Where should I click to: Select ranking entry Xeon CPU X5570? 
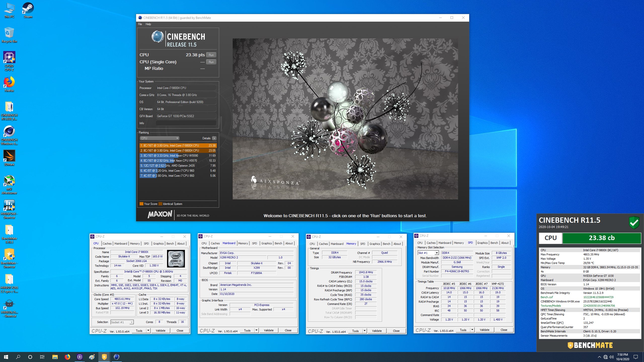click(178, 161)
